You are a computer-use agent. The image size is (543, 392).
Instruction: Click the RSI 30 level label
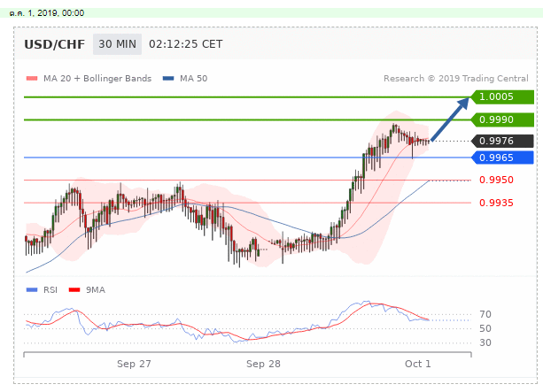pos(485,342)
